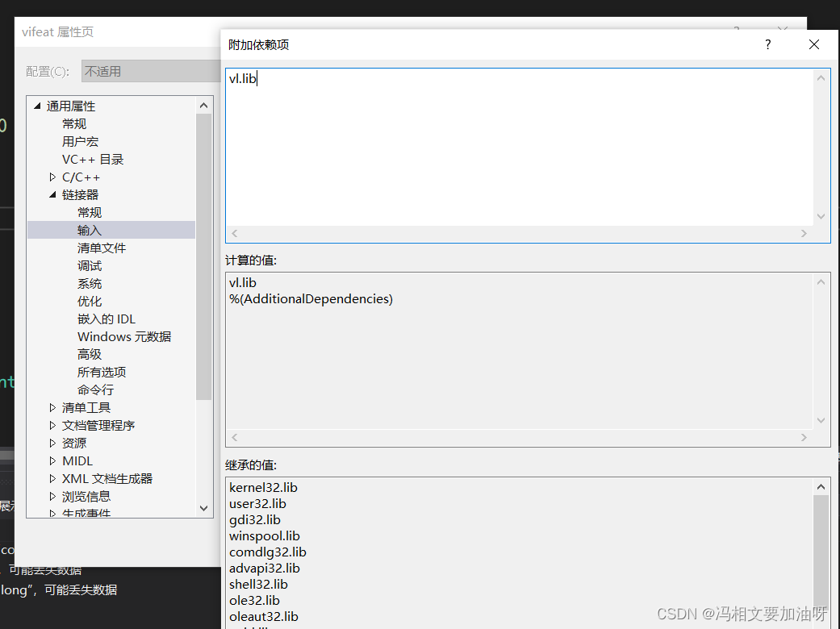This screenshot has width=840, height=629.
Task: Expand the 清单工具 node
Action: point(52,407)
